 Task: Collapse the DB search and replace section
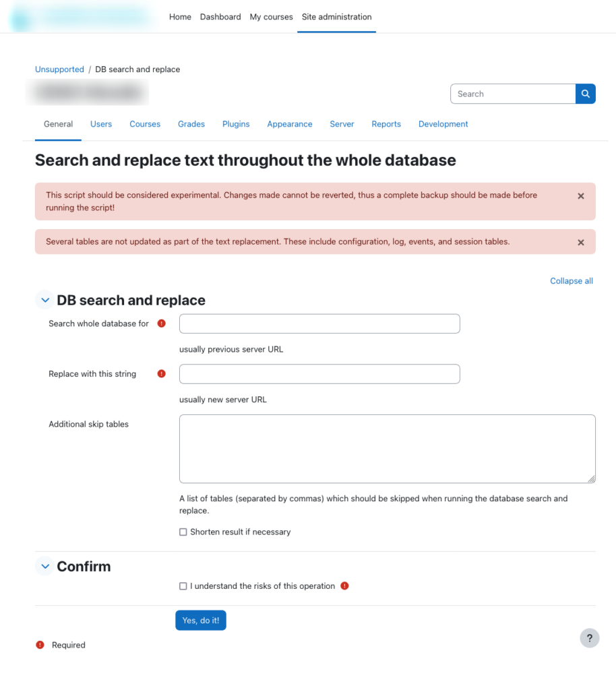tap(45, 301)
